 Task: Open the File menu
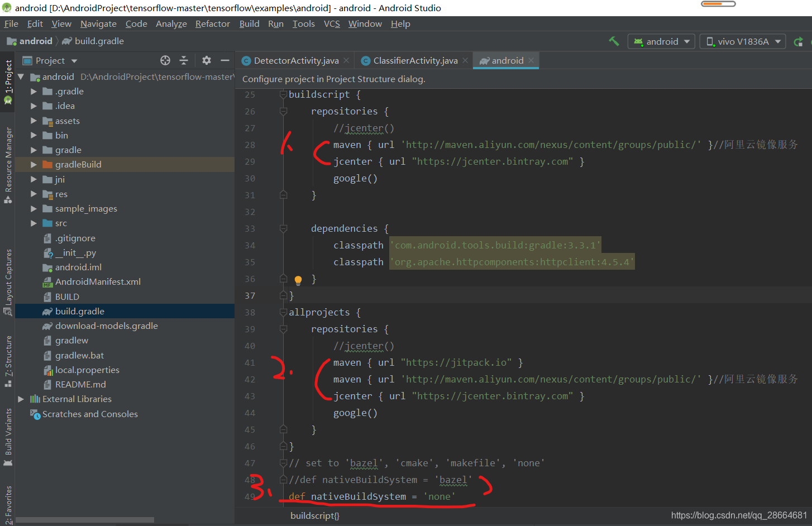[11, 23]
